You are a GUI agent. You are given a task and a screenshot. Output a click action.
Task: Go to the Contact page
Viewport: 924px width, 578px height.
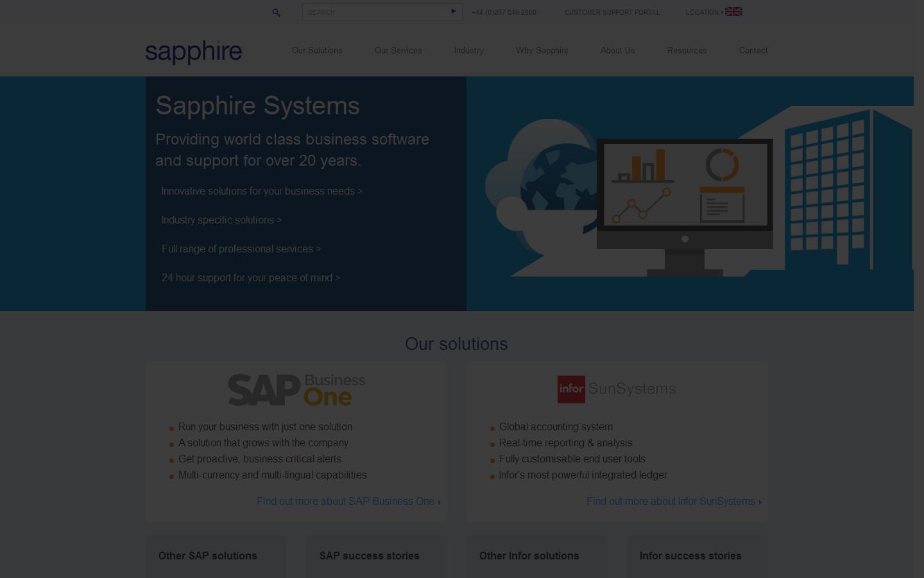click(753, 50)
